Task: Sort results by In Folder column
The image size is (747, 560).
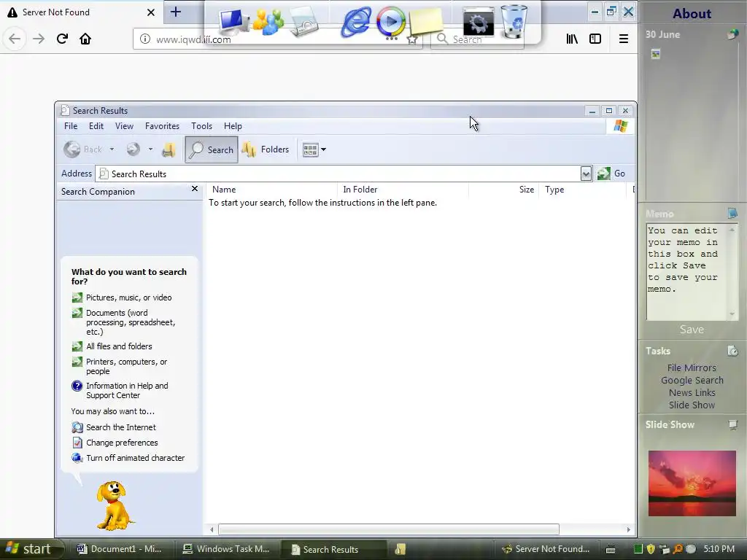Action: (x=403, y=190)
